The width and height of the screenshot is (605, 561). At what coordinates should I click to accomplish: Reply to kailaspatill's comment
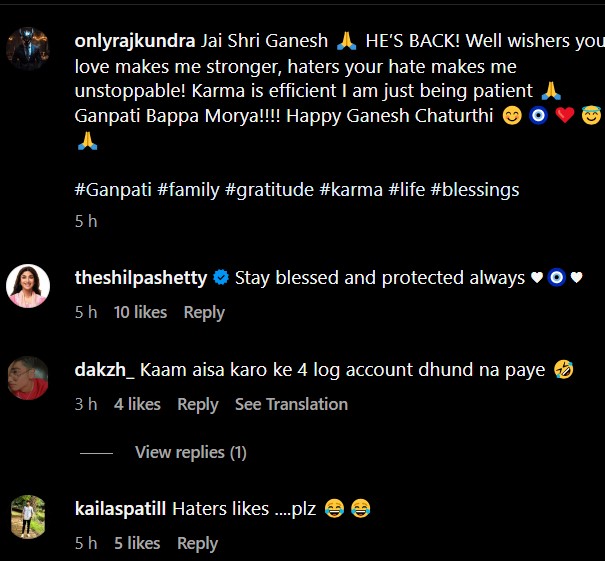point(197,543)
